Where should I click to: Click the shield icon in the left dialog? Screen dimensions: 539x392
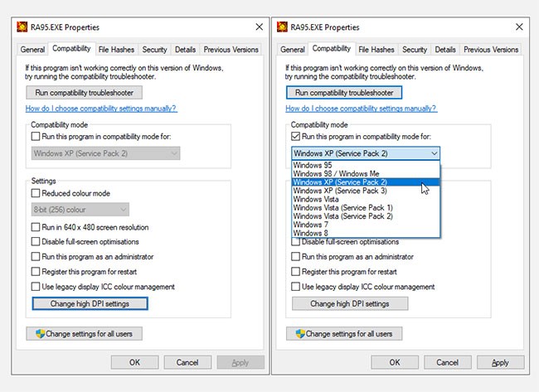[39, 334]
